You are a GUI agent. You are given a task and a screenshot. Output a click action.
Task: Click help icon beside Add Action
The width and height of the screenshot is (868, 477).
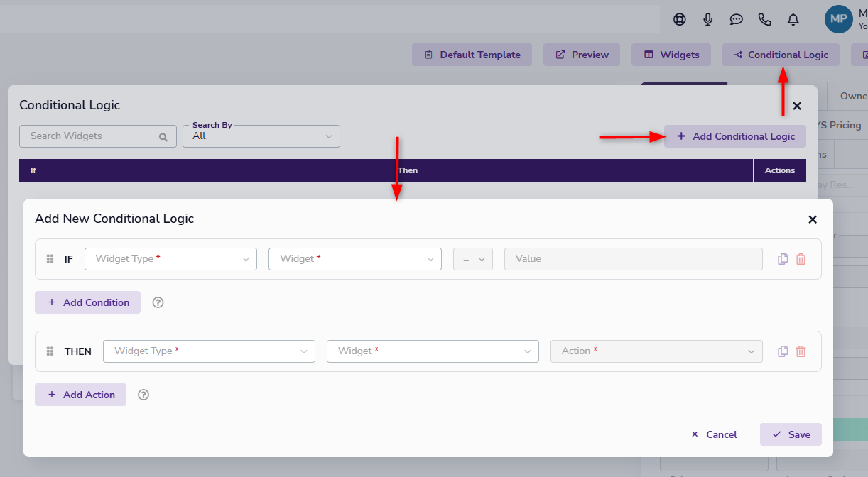coord(143,395)
